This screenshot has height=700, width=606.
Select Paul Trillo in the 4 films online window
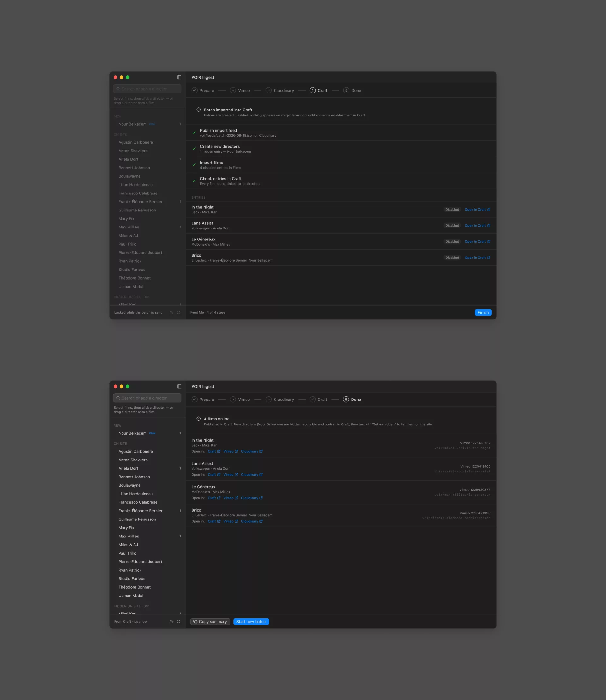coord(147,553)
